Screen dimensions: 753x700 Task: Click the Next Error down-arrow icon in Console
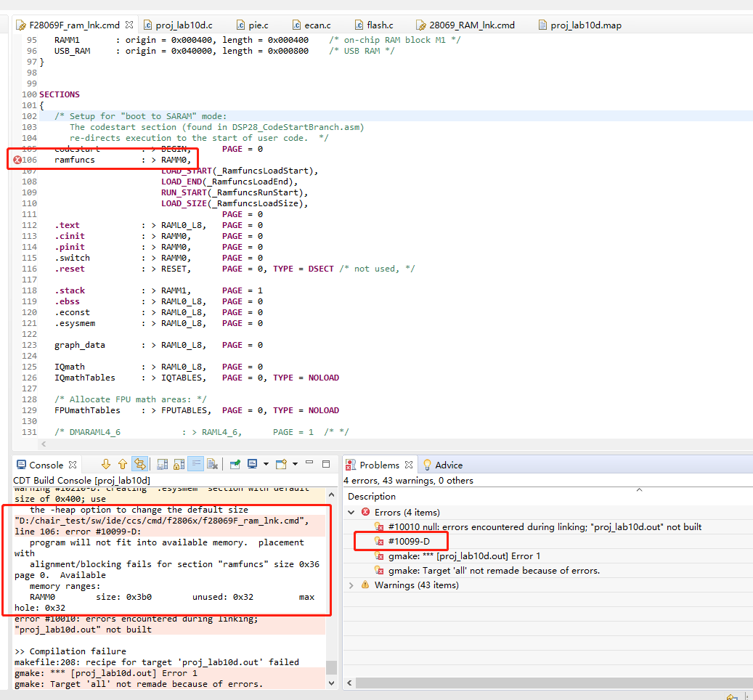coord(106,465)
